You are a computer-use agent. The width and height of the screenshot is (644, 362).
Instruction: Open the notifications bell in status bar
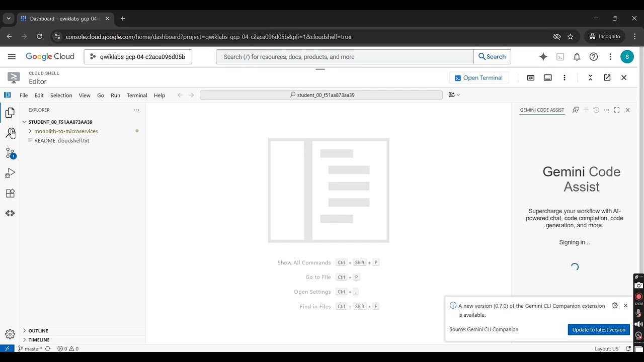pos(628,348)
